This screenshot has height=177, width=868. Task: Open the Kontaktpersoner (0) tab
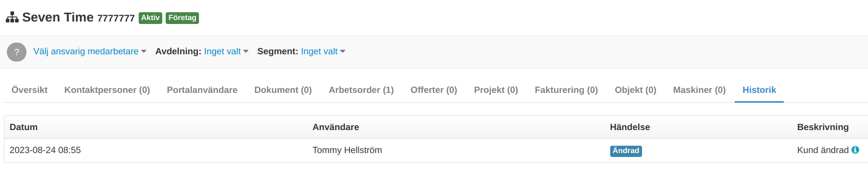click(x=107, y=90)
